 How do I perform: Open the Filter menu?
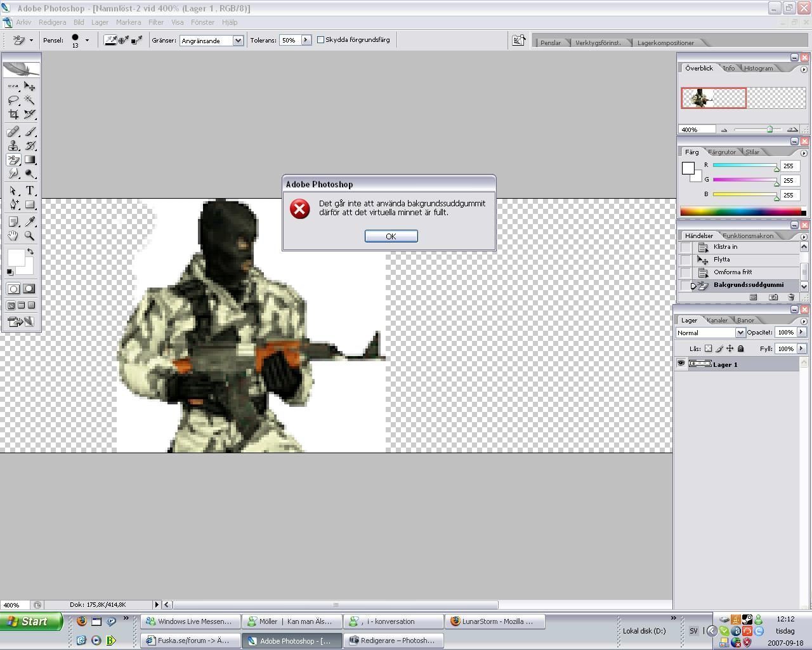156,22
